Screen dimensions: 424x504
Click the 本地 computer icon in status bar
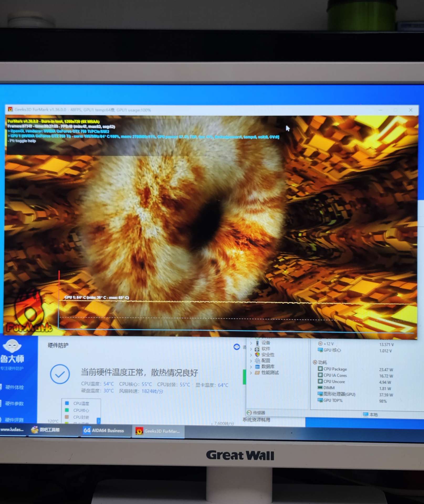pyautogui.click(x=365, y=414)
